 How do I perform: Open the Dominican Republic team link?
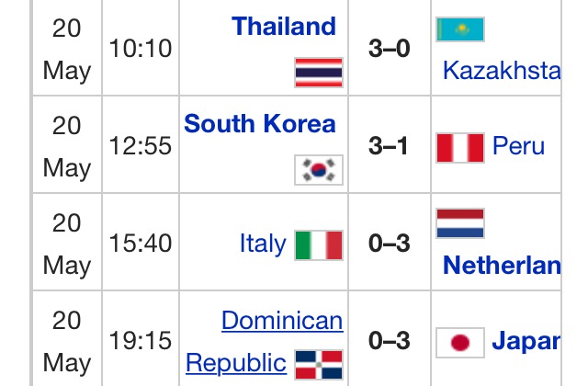point(265,341)
